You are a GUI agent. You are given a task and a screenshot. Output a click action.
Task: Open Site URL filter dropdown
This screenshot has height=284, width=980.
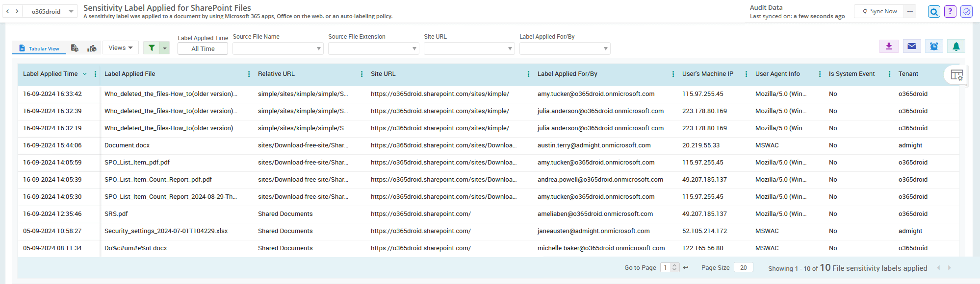(469, 48)
